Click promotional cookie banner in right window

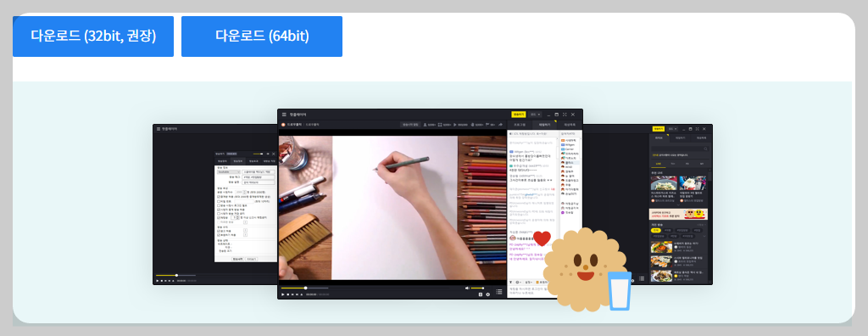[x=680, y=214]
